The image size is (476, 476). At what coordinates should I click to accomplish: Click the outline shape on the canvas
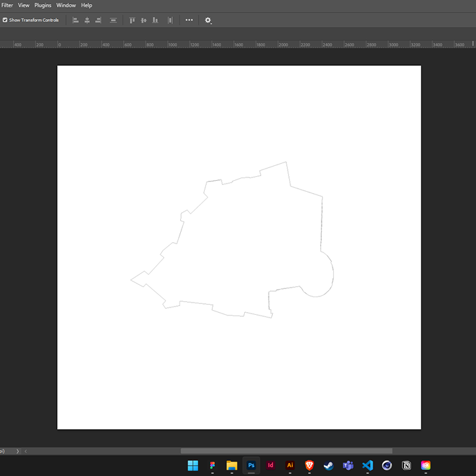coord(233,240)
